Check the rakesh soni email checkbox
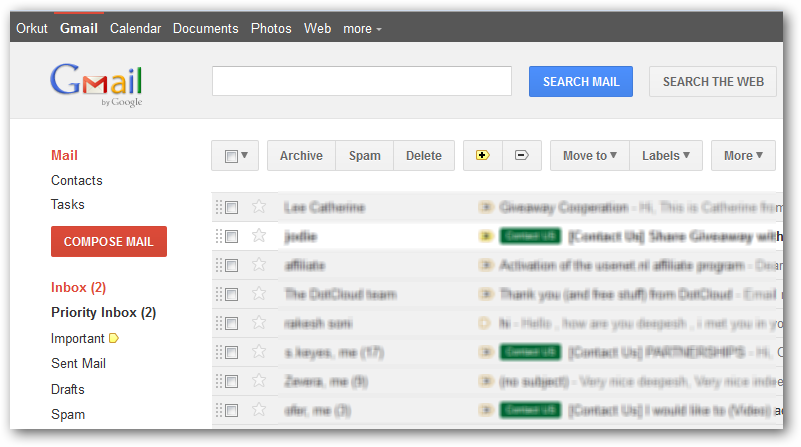Screen dimensions: 801x447 (x=232, y=323)
